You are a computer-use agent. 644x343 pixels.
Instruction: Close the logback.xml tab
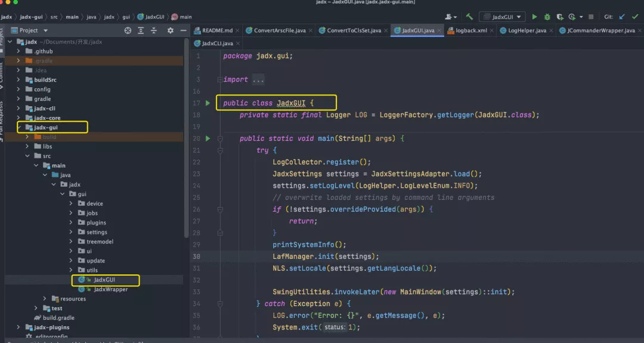[493, 30]
